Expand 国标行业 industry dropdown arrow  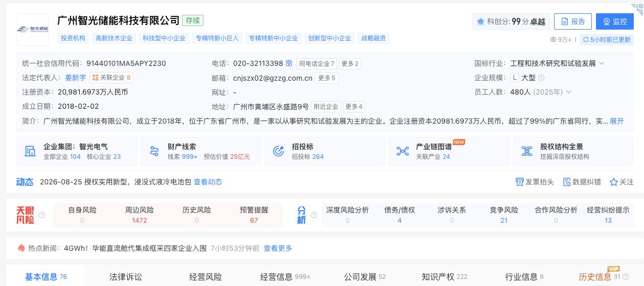pos(601,64)
